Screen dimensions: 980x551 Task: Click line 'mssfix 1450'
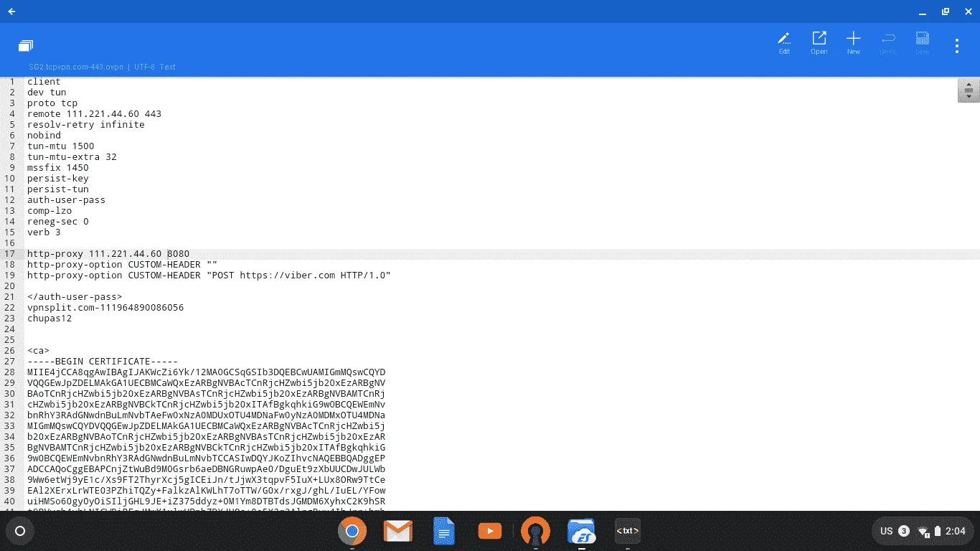58,168
